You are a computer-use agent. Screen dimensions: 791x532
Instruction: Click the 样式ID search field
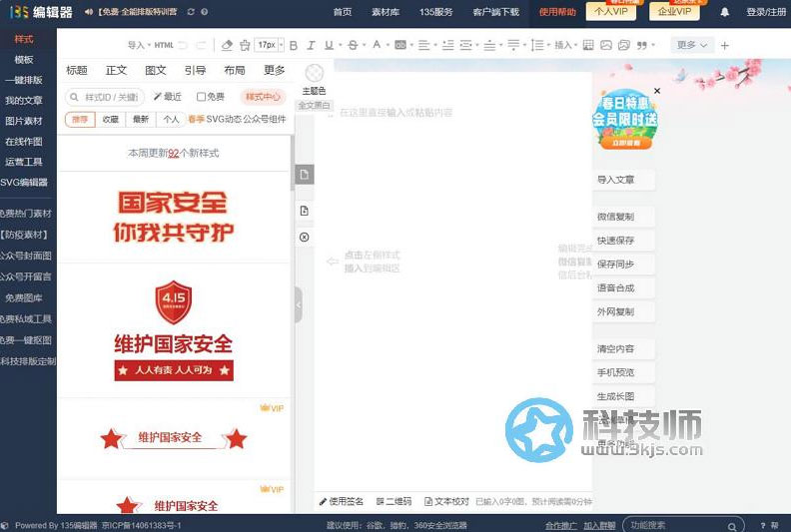coord(105,97)
